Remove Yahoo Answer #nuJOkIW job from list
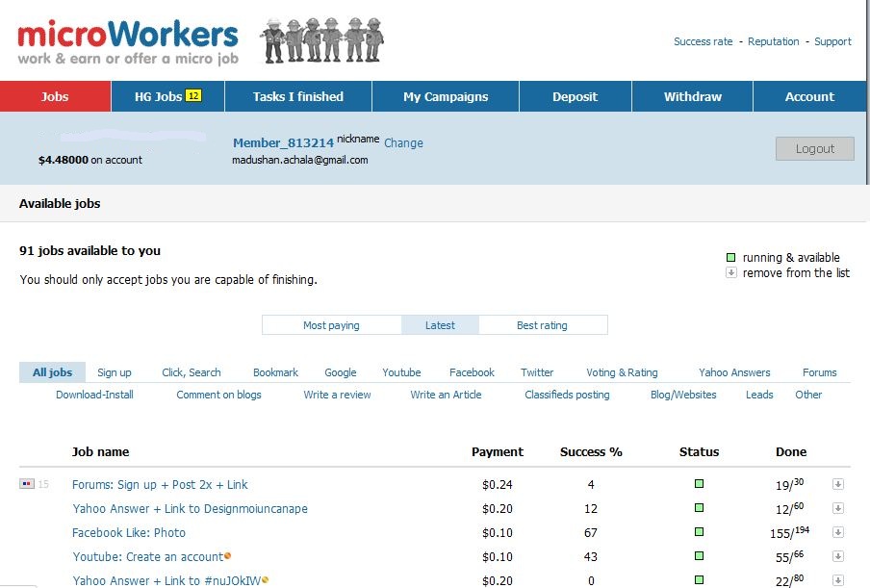 (x=838, y=580)
